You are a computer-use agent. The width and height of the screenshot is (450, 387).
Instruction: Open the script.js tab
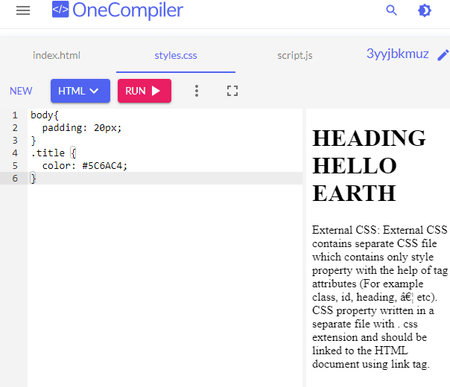point(295,55)
